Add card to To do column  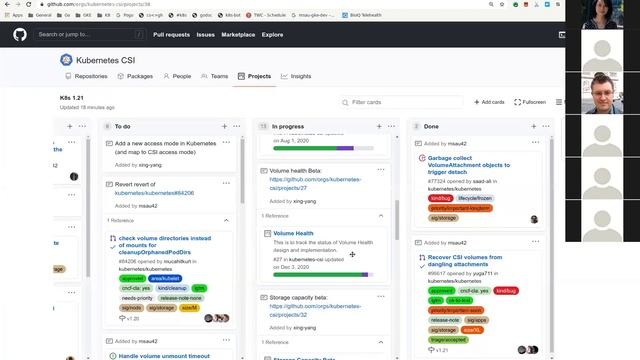224,127
